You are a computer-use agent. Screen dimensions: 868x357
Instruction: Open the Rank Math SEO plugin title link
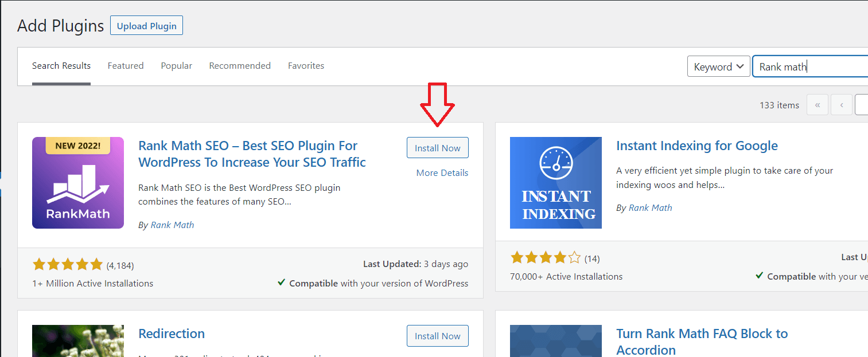click(x=252, y=154)
